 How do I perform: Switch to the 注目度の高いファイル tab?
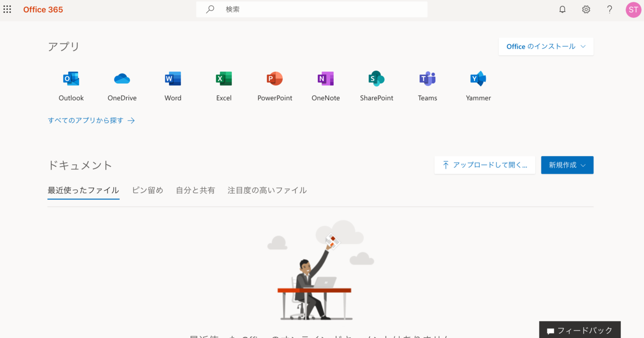(267, 190)
